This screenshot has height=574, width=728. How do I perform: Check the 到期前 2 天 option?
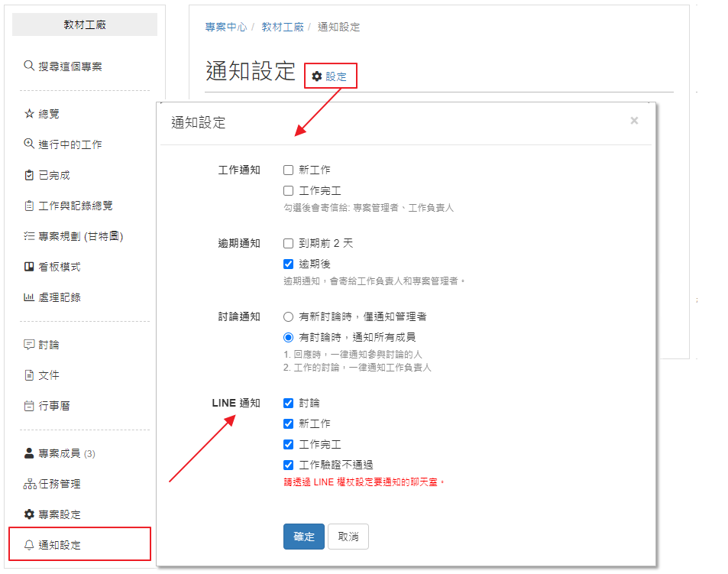(x=288, y=243)
